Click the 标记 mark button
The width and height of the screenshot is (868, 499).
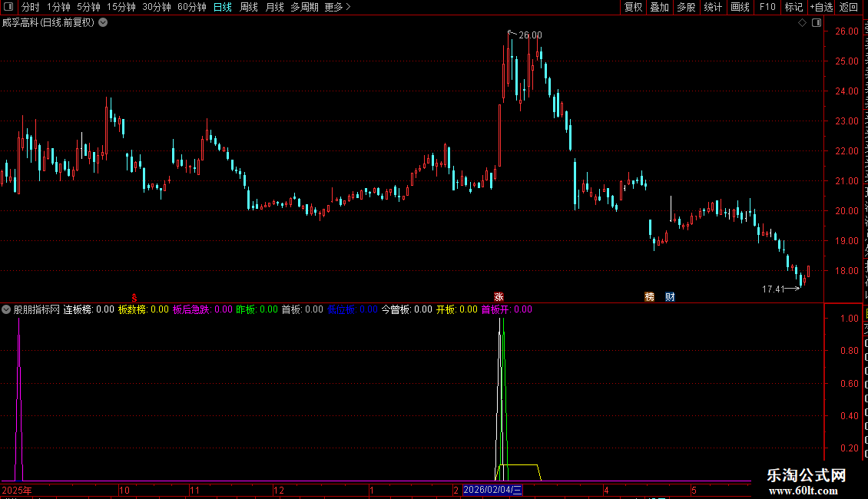tap(793, 7)
